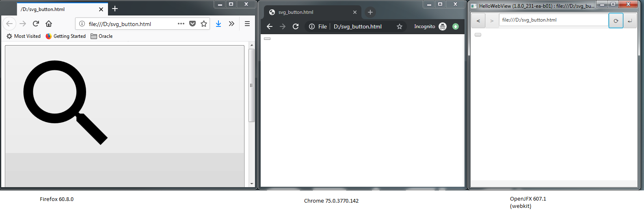This screenshot has height=214, width=644.
Task: Click Firefox vertical scrollbar thumb
Action: pos(251,85)
